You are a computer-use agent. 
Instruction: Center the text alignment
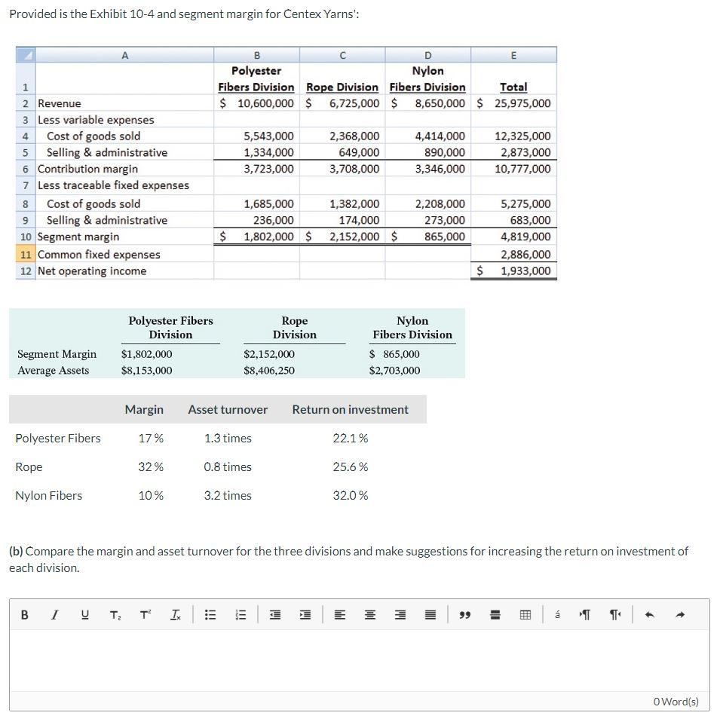pyautogui.click(x=369, y=614)
